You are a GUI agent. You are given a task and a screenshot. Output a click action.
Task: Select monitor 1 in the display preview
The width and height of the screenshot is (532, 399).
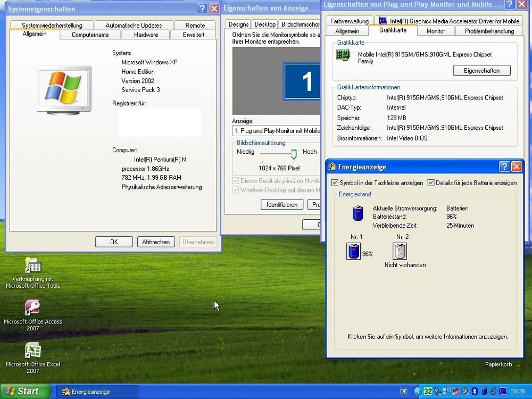(305, 80)
